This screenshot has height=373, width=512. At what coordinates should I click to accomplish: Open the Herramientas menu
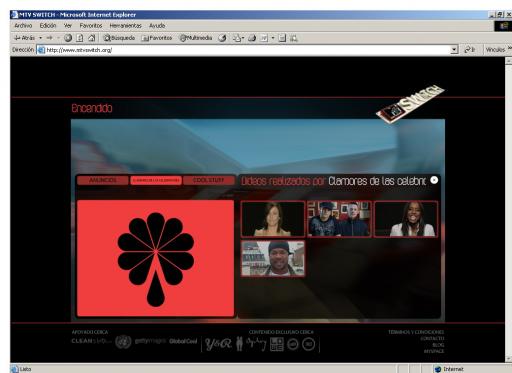click(125, 26)
